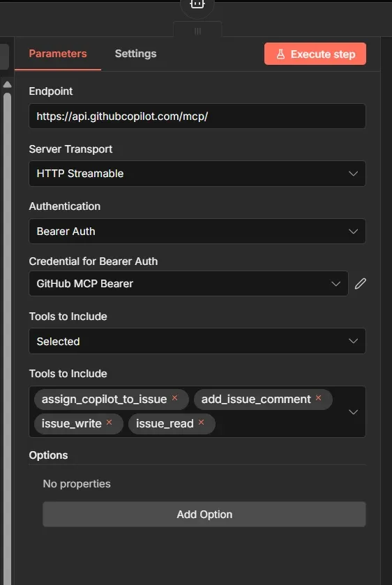
Task: Click the panel drag handle at top
Action: click(197, 31)
